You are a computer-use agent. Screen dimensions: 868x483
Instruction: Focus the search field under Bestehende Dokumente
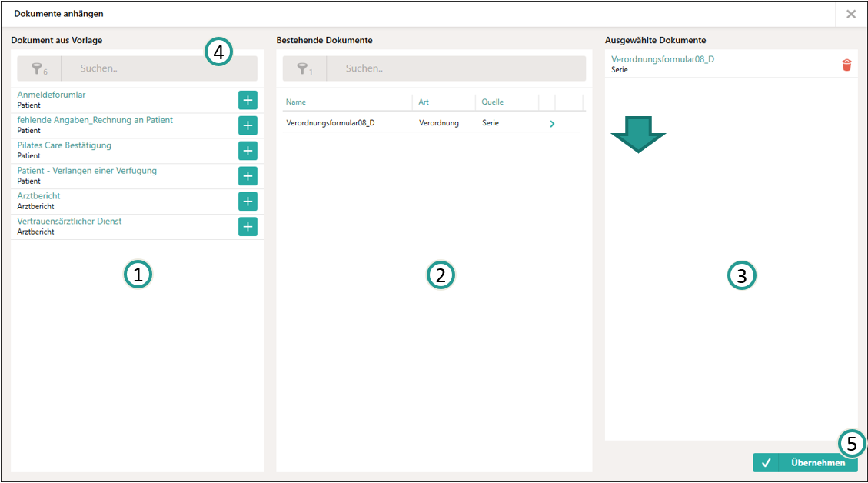(455, 68)
